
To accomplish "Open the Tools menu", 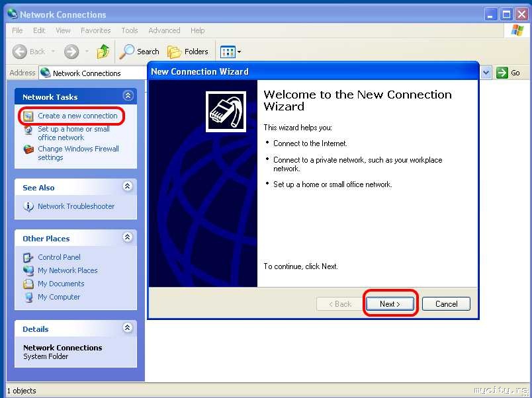I will pos(130,30).
